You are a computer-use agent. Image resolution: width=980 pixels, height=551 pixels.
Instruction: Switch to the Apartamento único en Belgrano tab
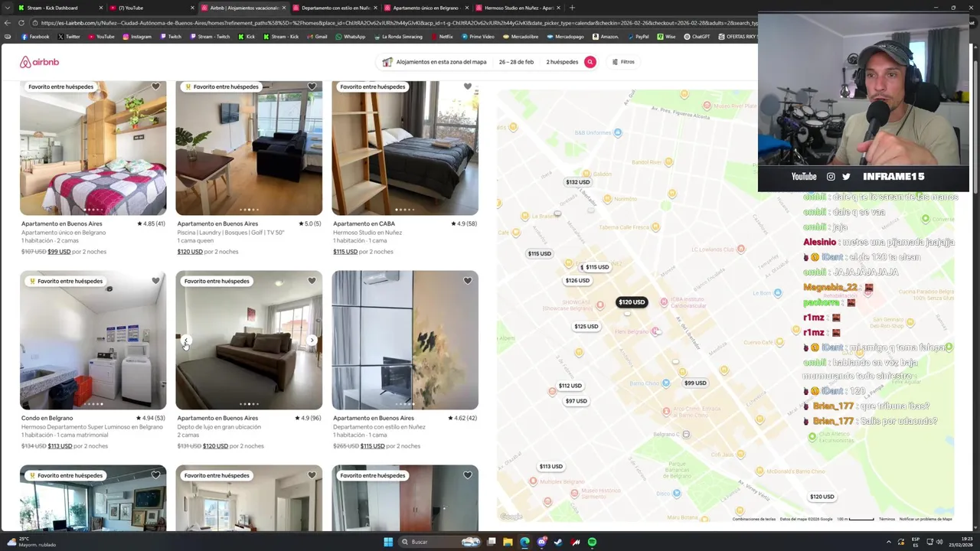coord(426,8)
